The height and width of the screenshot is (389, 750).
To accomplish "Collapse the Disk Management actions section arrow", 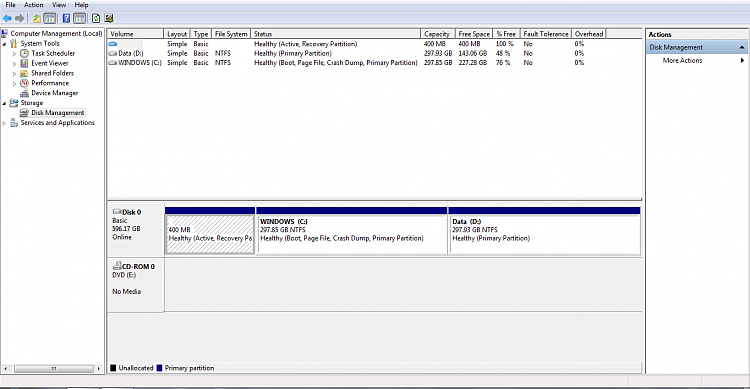I will click(x=742, y=47).
